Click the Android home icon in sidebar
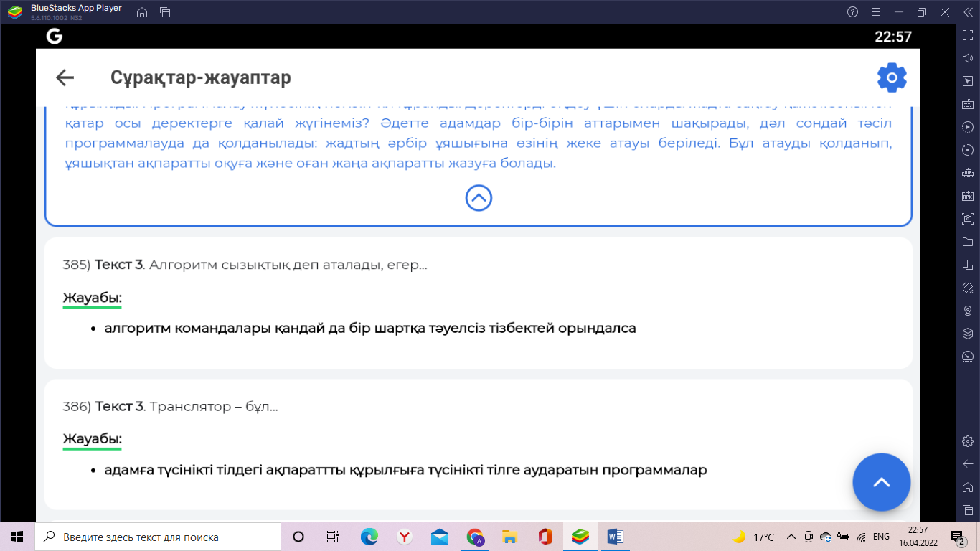The width and height of the screenshot is (980, 551). click(967, 486)
